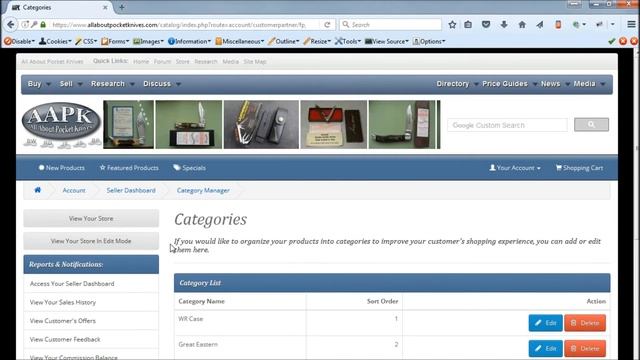Click the phone responsive-design icon in toolbar
640x360 pixels.
pos(558,24)
